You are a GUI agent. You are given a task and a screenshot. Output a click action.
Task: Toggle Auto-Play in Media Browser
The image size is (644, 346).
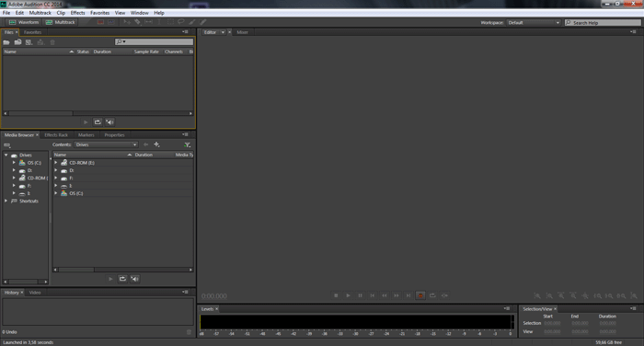tap(134, 279)
